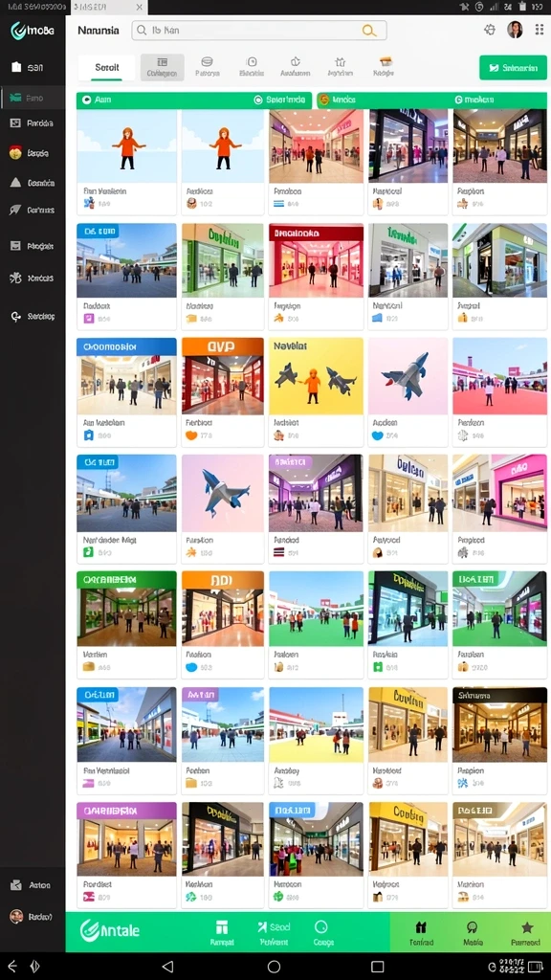Image resolution: width=551 pixels, height=980 pixels.
Task: Click the star icon in bottom green bar
Action: [x=527, y=926]
